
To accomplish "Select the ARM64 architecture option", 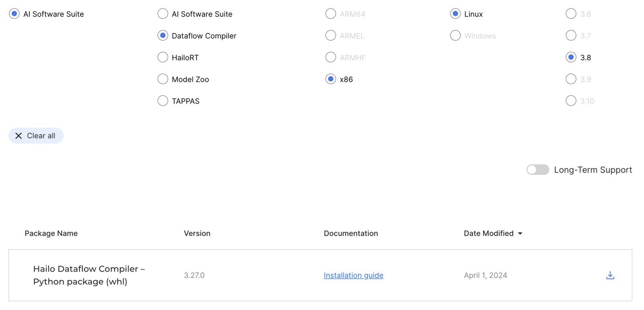I will pyautogui.click(x=330, y=14).
